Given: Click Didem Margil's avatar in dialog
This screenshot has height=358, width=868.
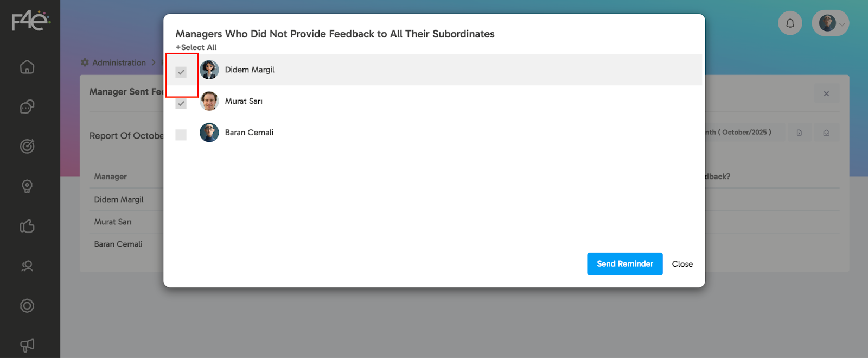Looking at the screenshot, I should click(x=209, y=70).
